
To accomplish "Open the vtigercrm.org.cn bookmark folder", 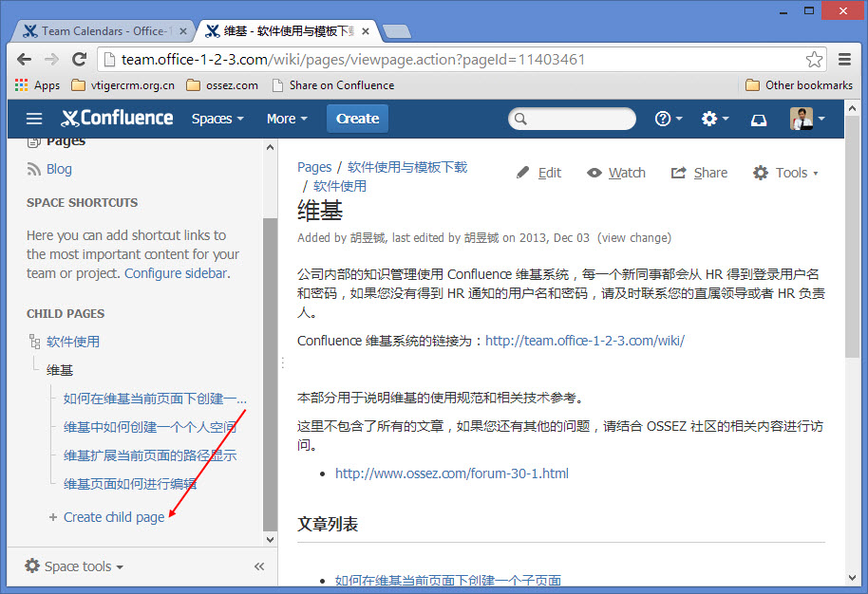I will point(123,85).
